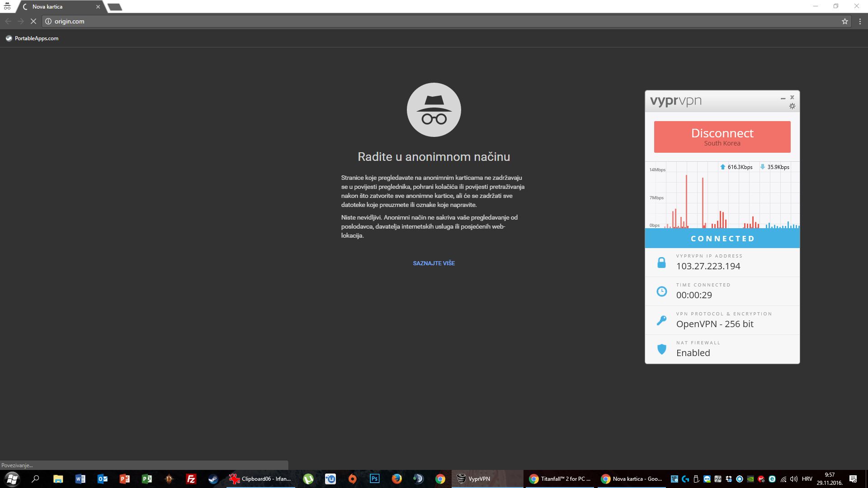
Task: Close the VyprVPN window
Action: pyautogui.click(x=792, y=97)
